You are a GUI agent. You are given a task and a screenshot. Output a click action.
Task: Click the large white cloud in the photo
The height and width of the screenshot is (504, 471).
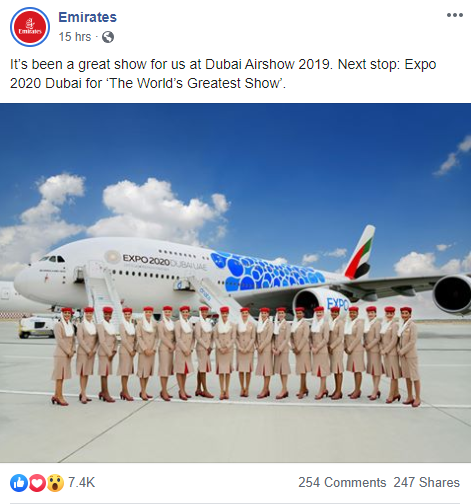click(x=157, y=210)
